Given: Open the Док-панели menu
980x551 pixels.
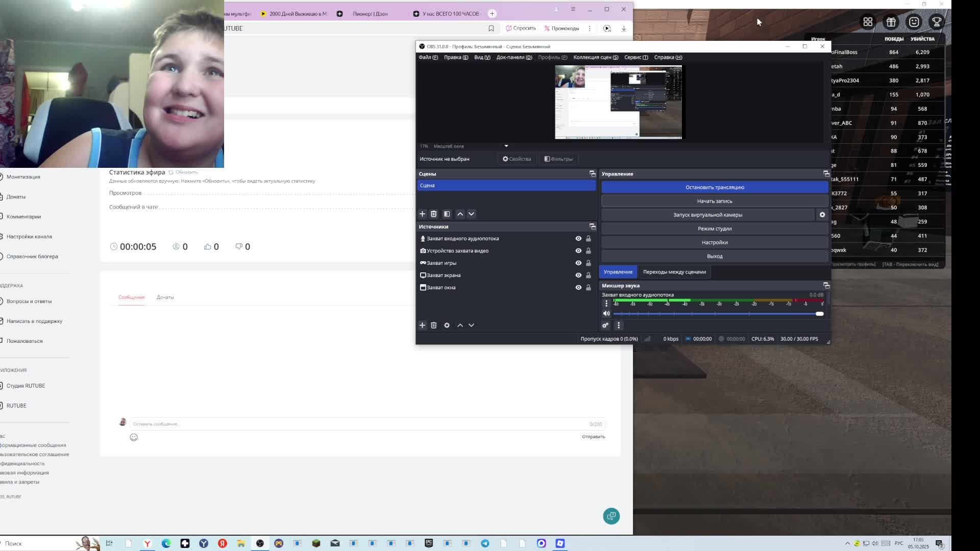Looking at the screenshot, I should pos(513,57).
